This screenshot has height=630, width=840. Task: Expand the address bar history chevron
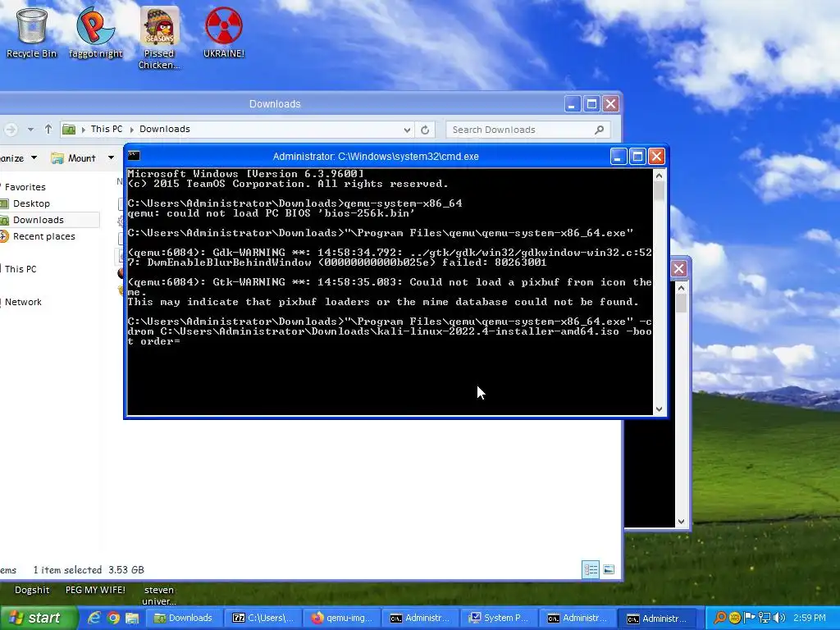pos(407,130)
